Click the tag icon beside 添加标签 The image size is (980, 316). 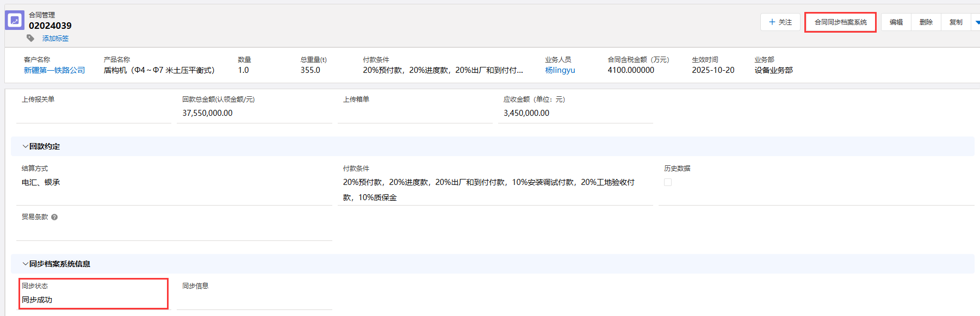point(30,38)
